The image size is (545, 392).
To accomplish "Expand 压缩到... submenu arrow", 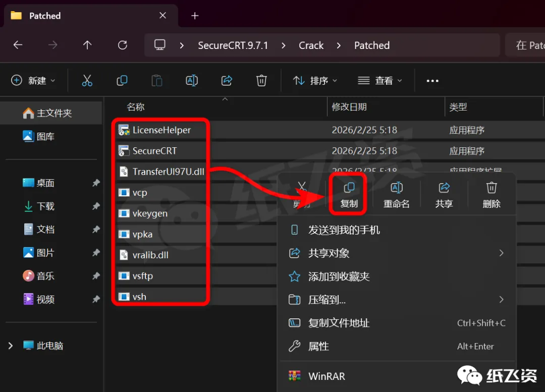I will [501, 299].
